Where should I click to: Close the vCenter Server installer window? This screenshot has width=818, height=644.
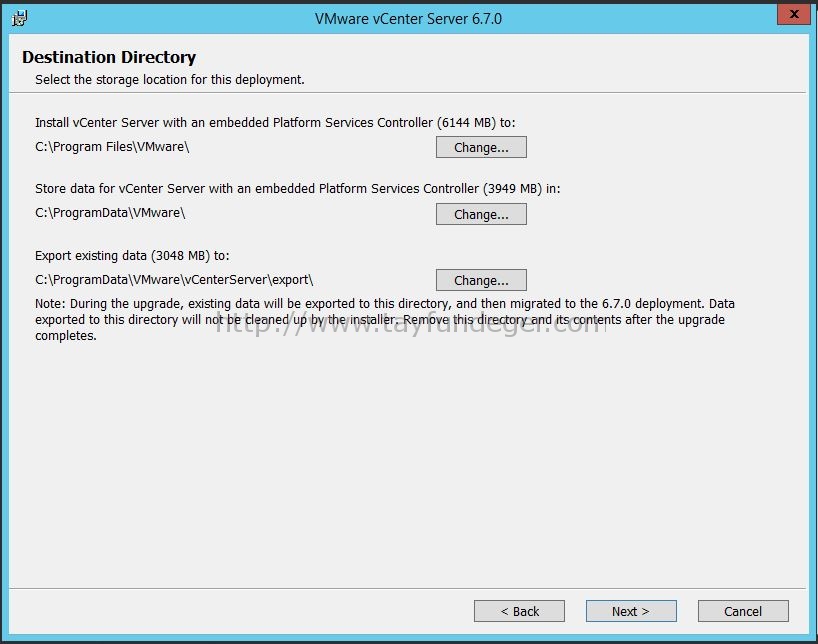click(x=793, y=14)
